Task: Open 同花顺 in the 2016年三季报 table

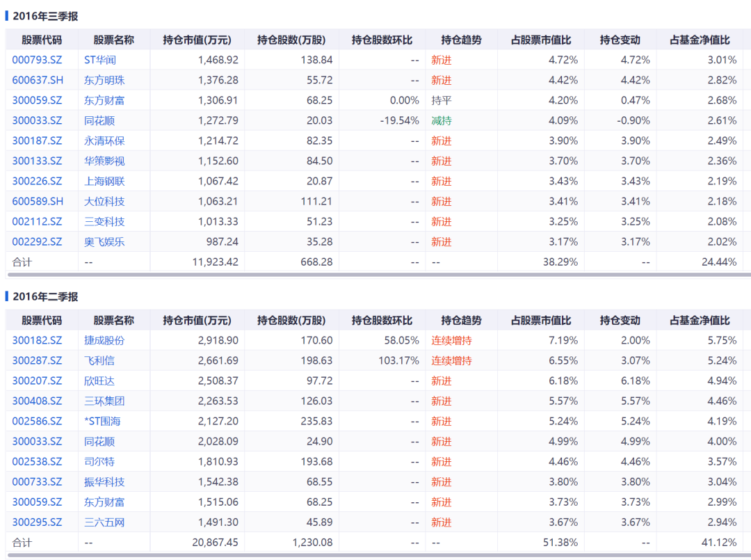Action: click(99, 120)
